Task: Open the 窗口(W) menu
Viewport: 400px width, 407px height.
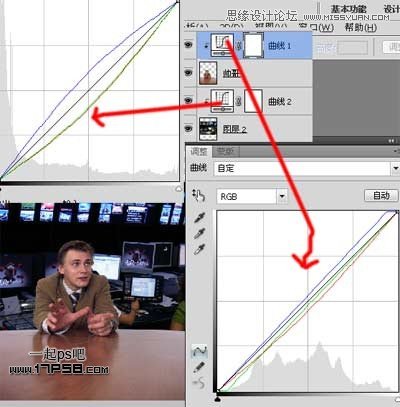Action: [x=316, y=27]
